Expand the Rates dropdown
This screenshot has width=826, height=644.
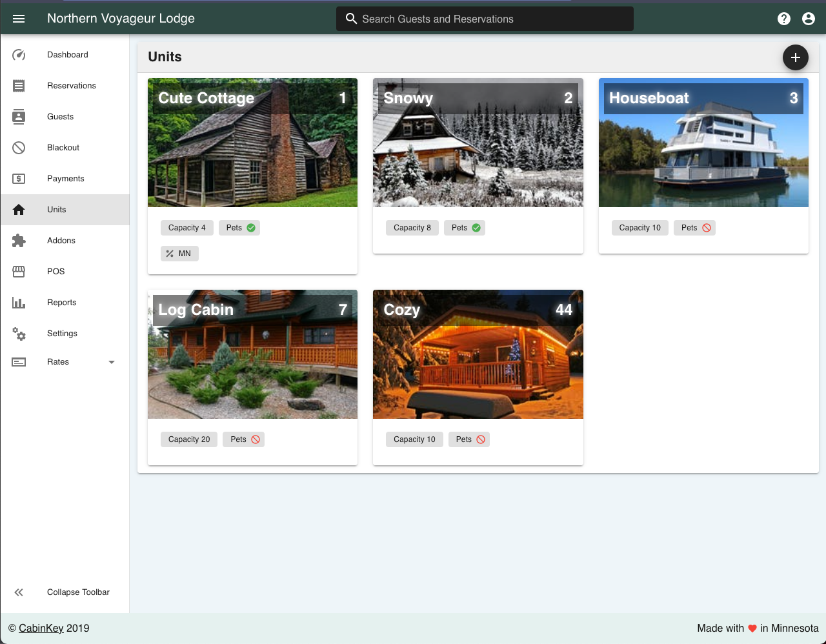111,362
